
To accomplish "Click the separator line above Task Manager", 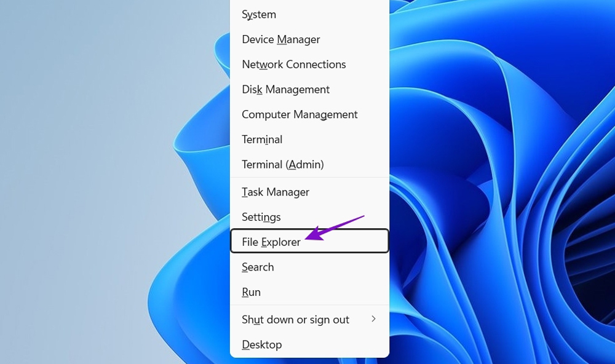I will tap(309, 178).
